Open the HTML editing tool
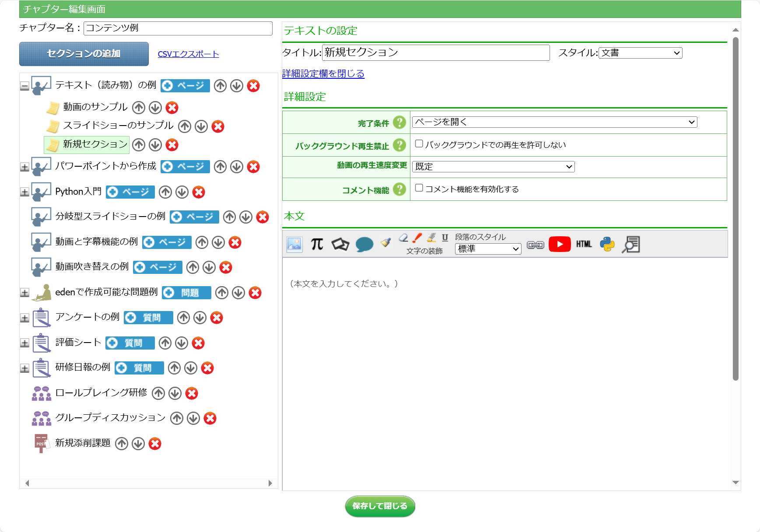Image resolution: width=760 pixels, height=532 pixels. tap(584, 244)
